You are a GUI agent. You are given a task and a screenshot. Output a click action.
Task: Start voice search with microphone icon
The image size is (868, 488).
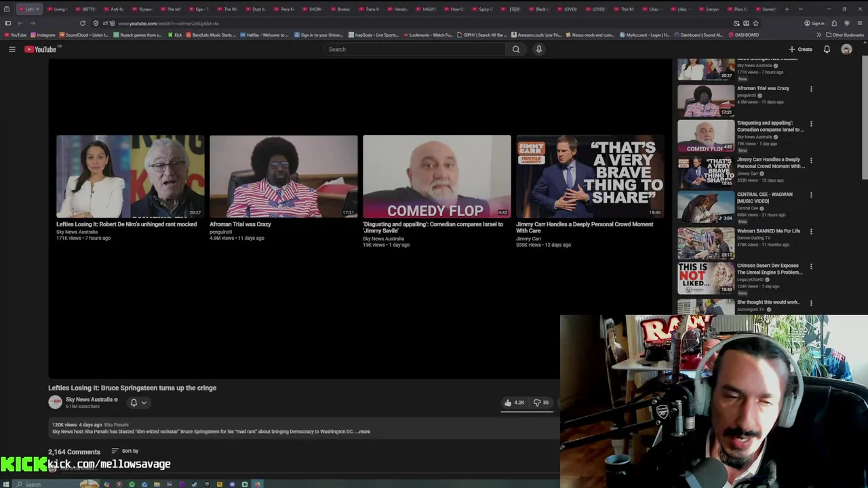tap(539, 49)
